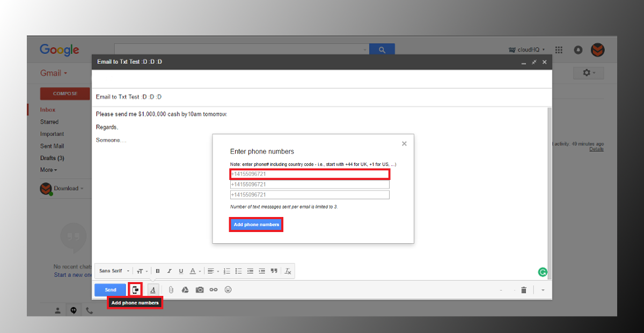This screenshot has height=333, width=644.
Task: Toggle italic formatting
Action: coord(170,271)
